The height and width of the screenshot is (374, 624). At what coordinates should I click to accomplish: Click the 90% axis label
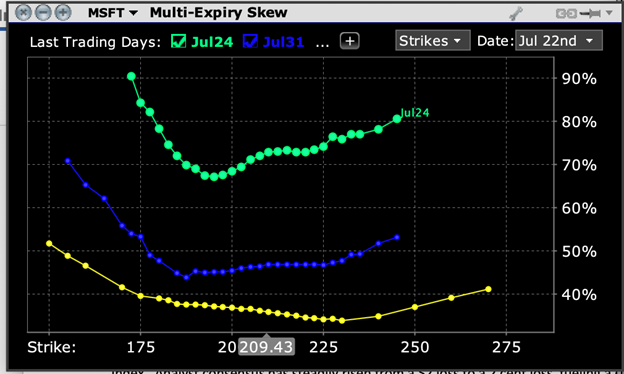(579, 79)
